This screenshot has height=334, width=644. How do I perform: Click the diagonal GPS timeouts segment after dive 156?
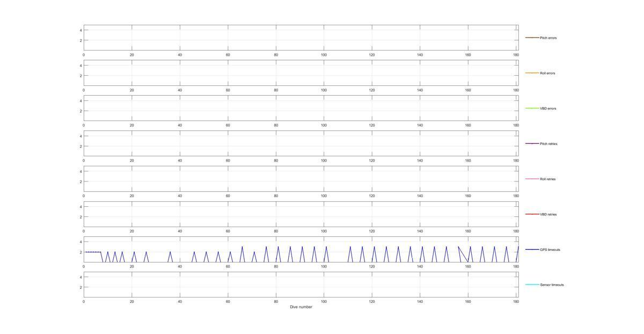coord(463,255)
